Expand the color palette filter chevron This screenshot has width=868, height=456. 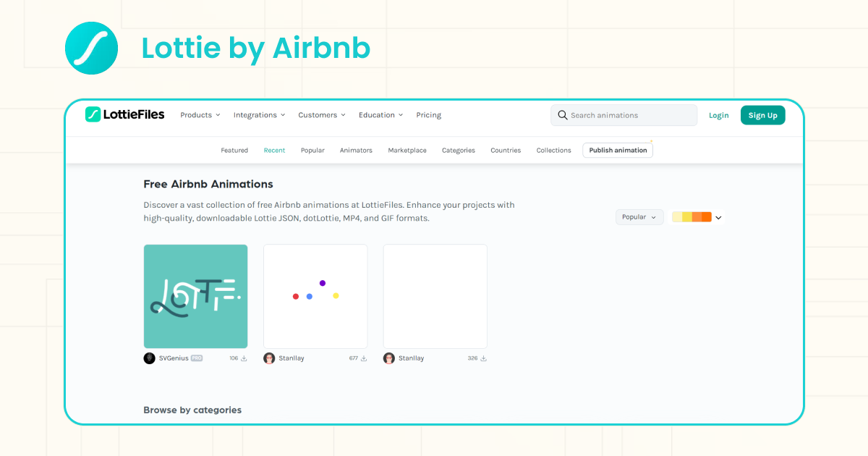pos(718,217)
